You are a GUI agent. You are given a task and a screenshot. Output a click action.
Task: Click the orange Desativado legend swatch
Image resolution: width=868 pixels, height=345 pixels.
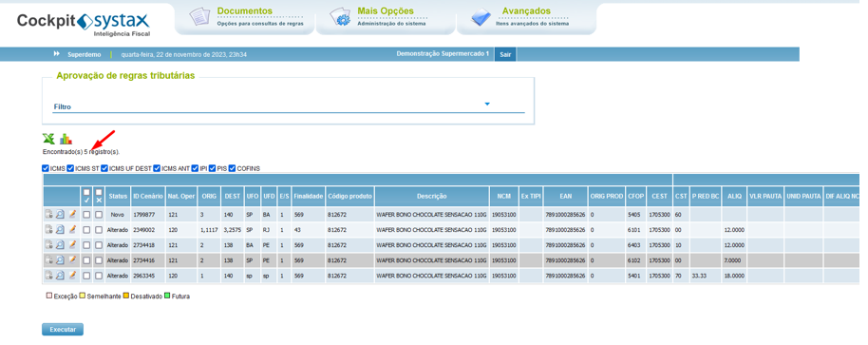coord(125,297)
